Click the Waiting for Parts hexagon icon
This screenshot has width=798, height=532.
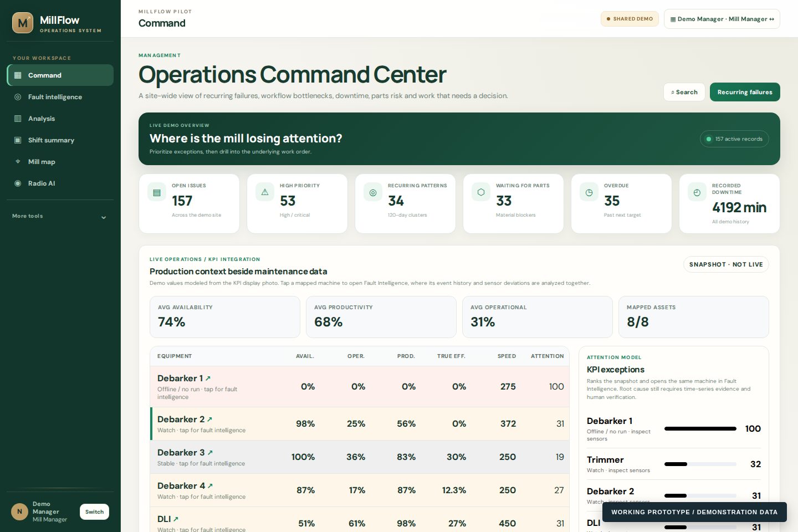click(x=481, y=192)
